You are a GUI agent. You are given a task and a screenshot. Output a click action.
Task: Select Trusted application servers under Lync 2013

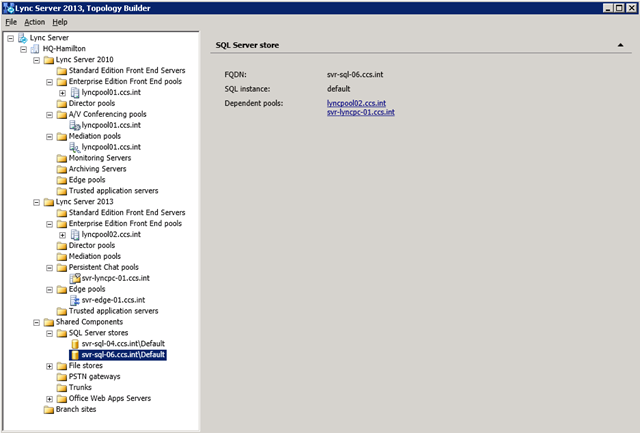113,311
